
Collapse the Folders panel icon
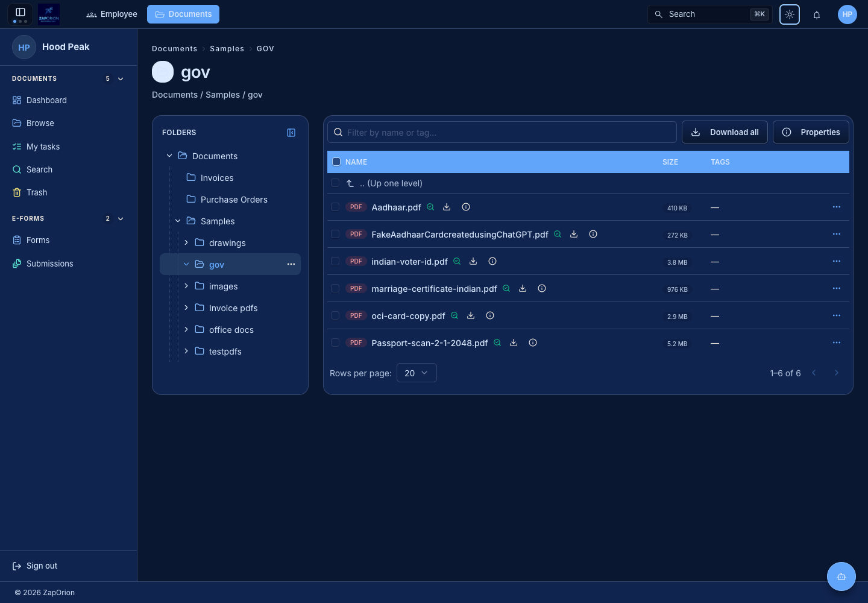point(291,133)
